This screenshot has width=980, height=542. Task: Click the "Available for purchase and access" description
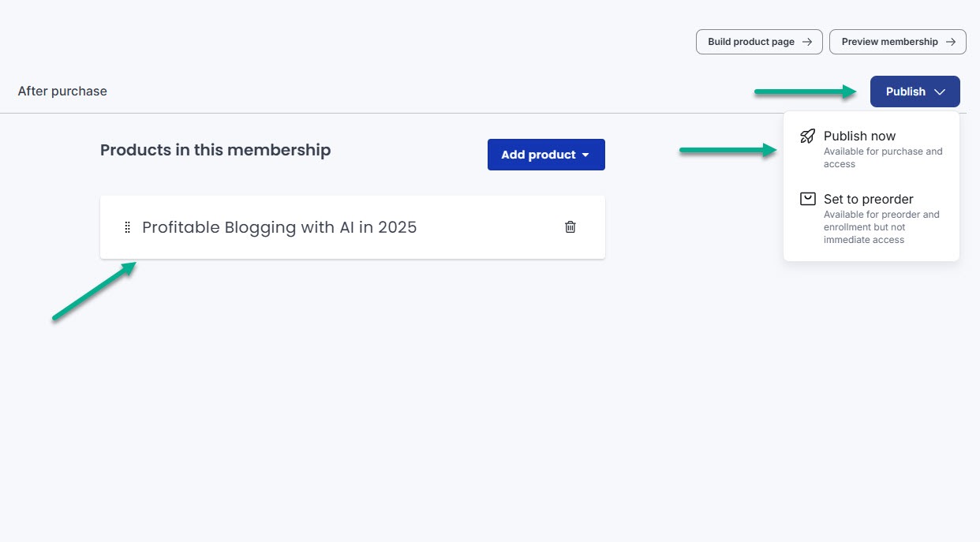882,158
